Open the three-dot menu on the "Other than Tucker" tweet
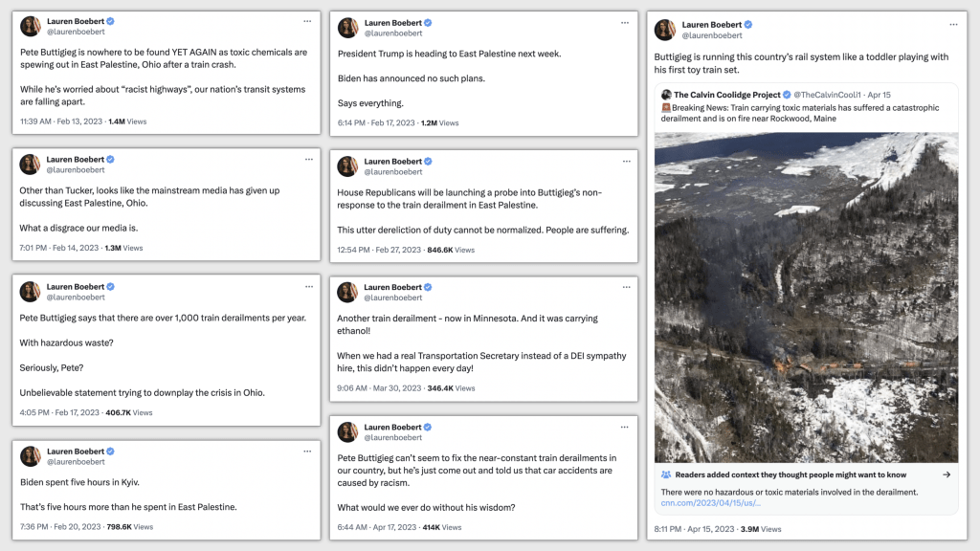Viewport: 980px width, 551px height. tap(307, 158)
